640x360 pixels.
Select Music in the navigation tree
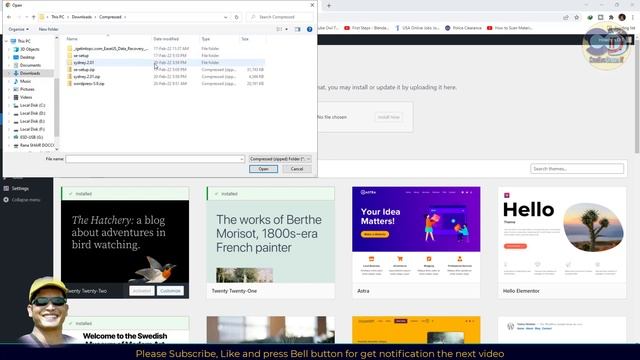[25, 81]
